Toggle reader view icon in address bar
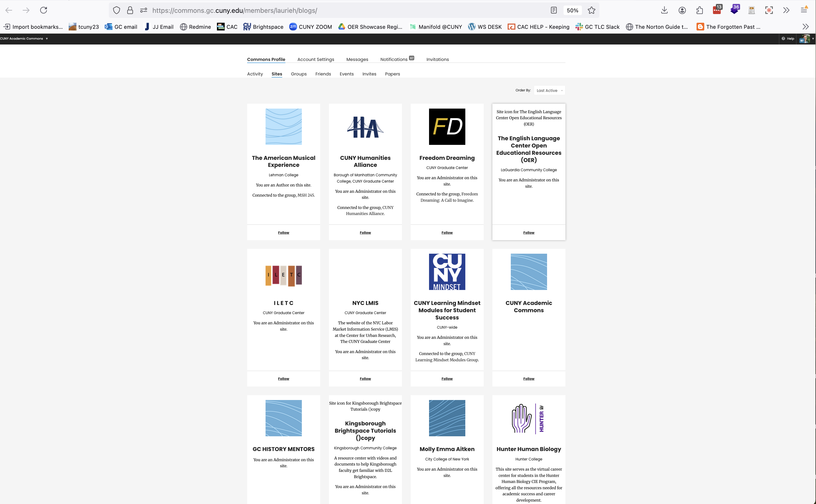 click(x=554, y=10)
